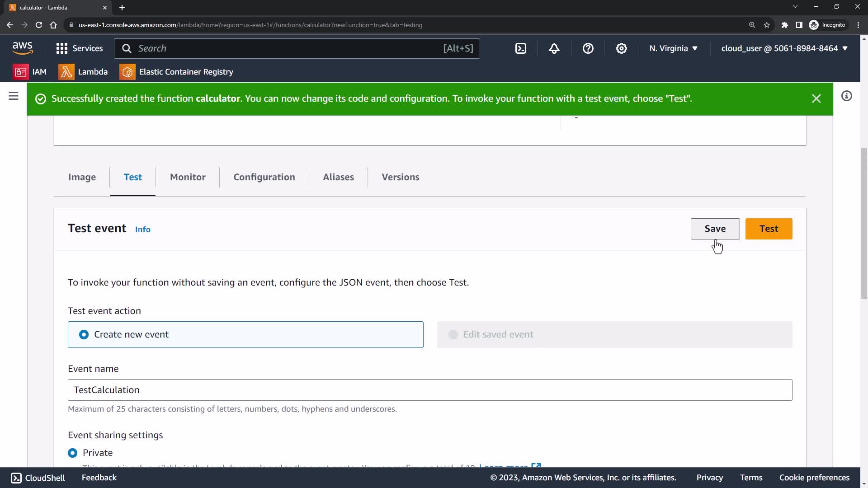
Task: Toggle the left hamburger navigation menu
Action: (x=14, y=96)
